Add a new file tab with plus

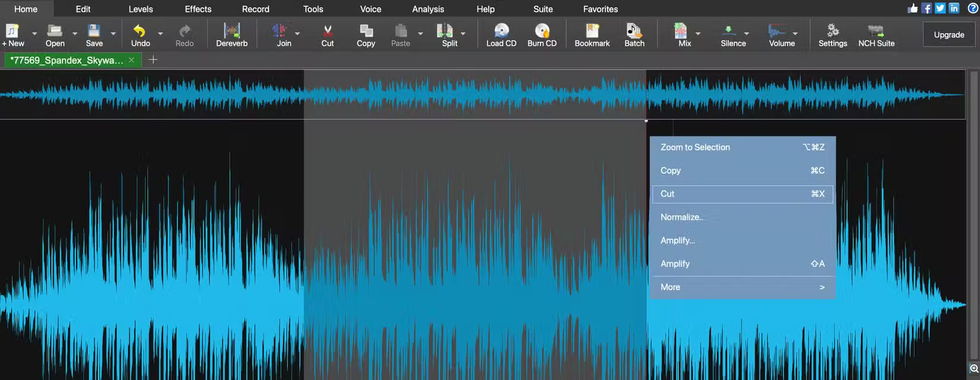(x=153, y=59)
